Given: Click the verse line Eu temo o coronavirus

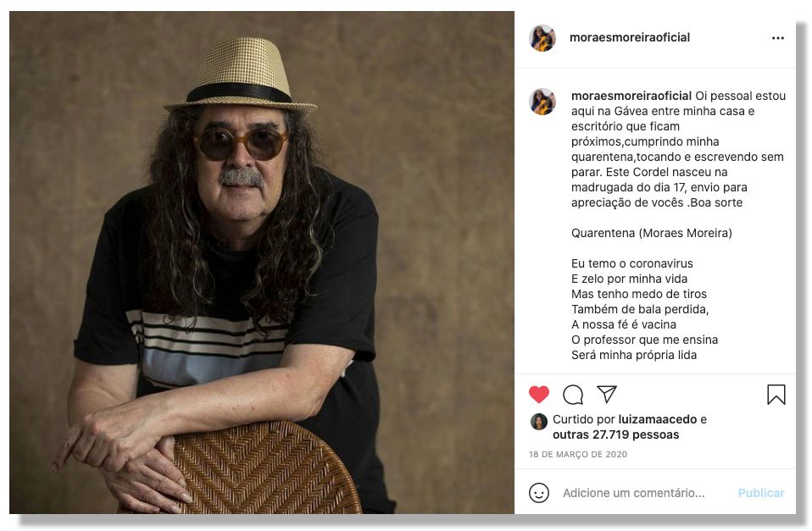Looking at the screenshot, I should click(631, 263).
